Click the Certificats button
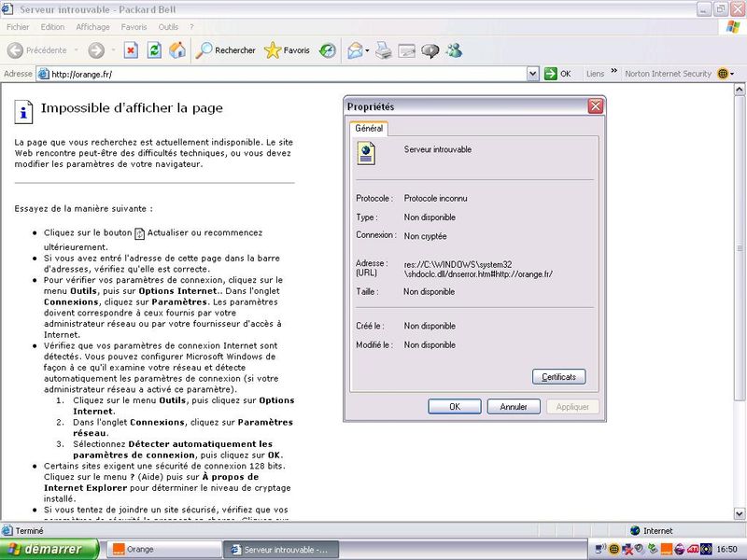The width and height of the screenshot is (747, 560). tap(558, 377)
